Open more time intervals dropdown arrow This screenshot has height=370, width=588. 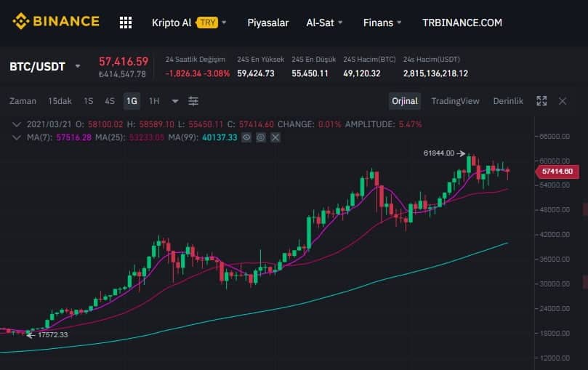175,101
